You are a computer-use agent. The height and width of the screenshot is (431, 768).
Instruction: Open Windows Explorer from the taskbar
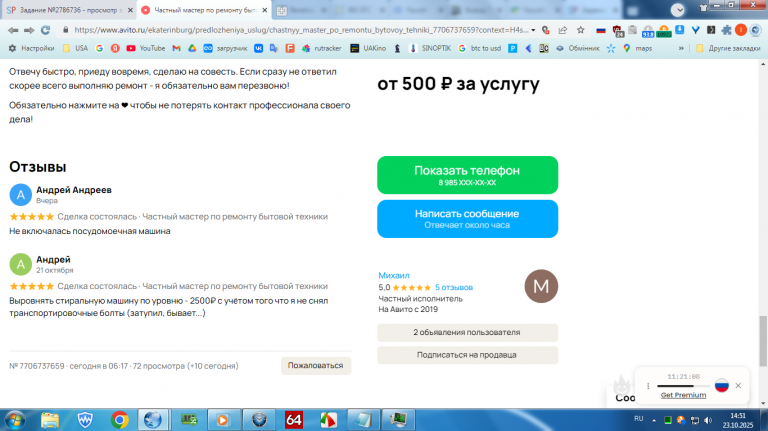pyautogui.click(x=49, y=420)
